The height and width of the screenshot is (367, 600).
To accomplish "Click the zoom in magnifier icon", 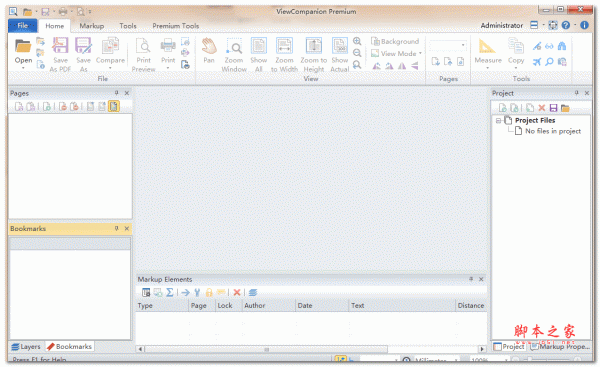I will pyautogui.click(x=357, y=41).
